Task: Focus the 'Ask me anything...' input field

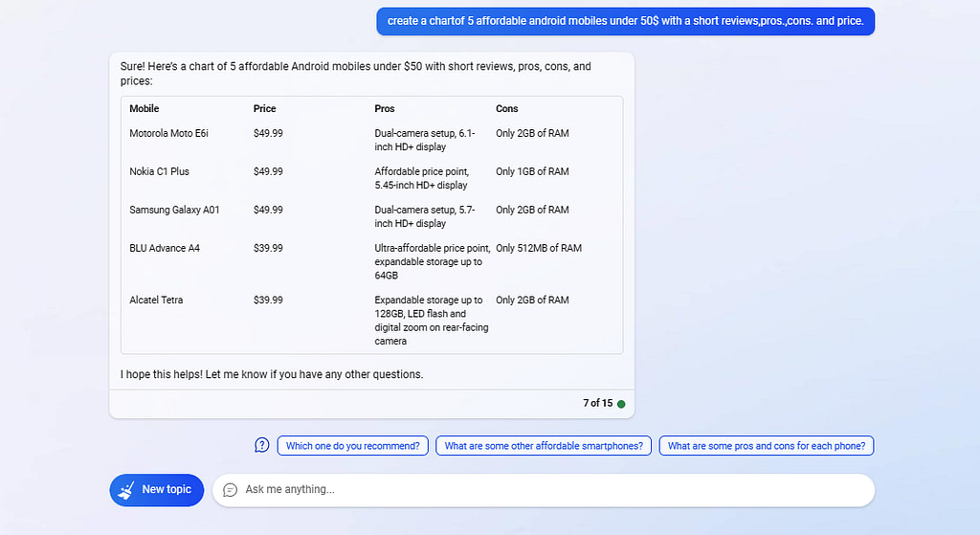Action: coord(544,490)
